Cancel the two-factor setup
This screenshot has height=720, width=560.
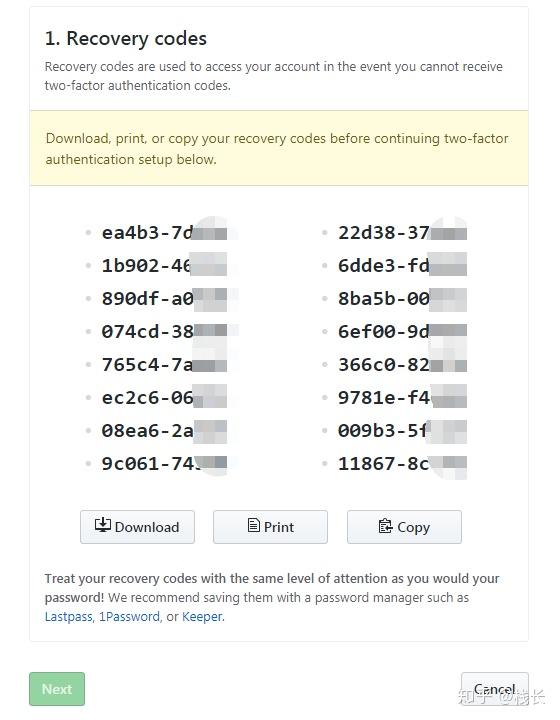coord(495,689)
